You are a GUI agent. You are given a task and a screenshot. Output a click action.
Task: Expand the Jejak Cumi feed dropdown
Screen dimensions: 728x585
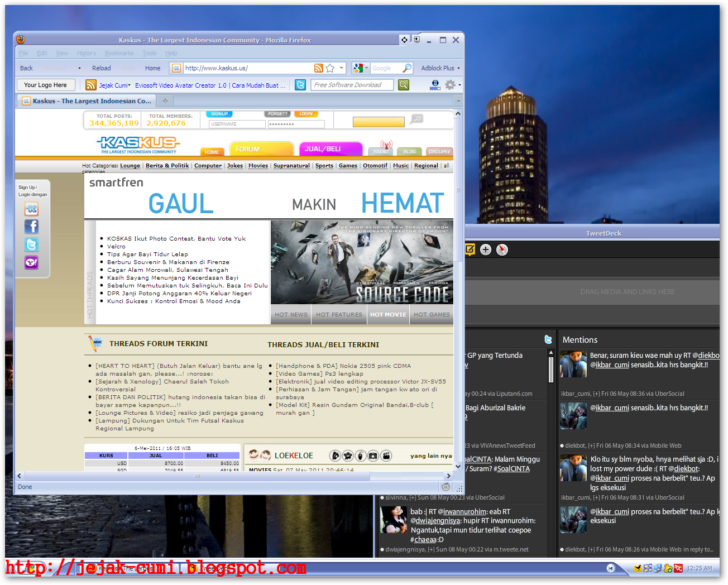pyautogui.click(x=130, y=85)
